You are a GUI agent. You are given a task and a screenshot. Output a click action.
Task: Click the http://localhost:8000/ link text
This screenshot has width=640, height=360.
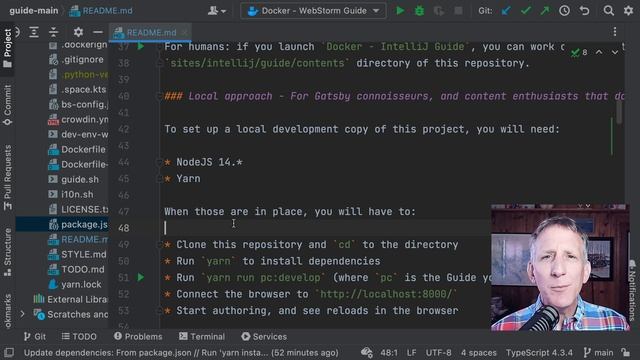tap(386, 294)
